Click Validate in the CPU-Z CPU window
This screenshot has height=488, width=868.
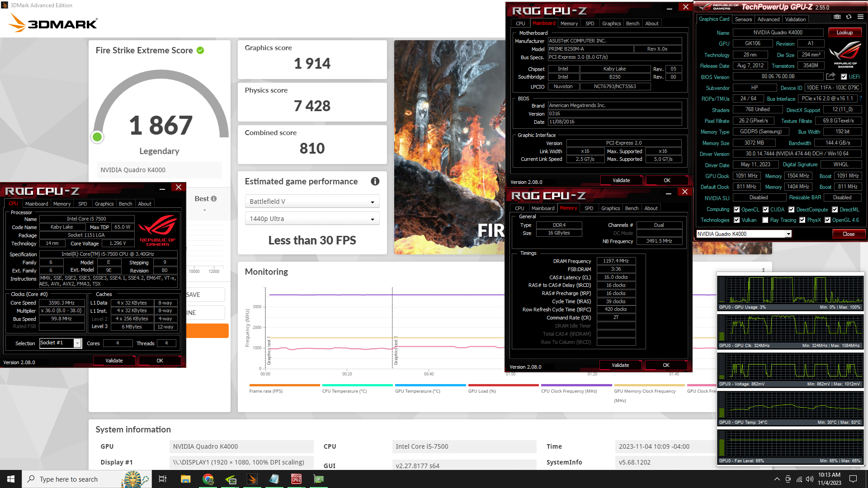(x=114, y=361)
